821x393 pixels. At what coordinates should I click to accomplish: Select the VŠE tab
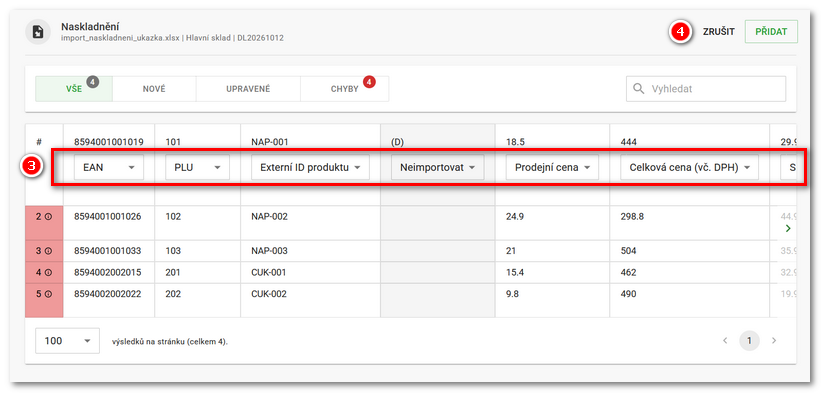(74, 89)
